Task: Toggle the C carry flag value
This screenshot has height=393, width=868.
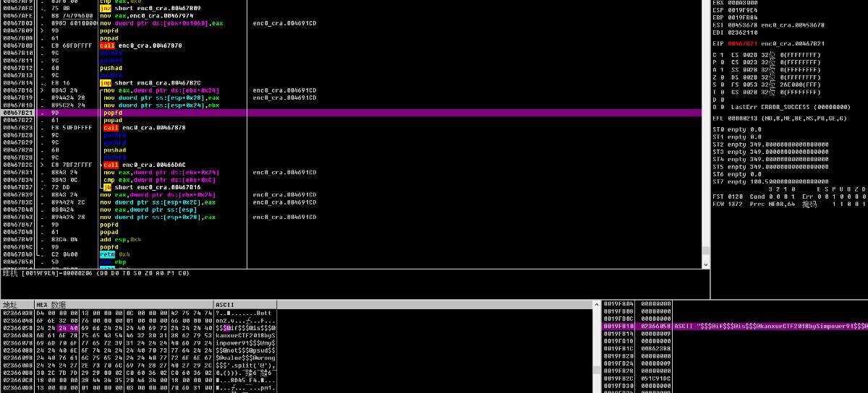Action: [722, 55]
